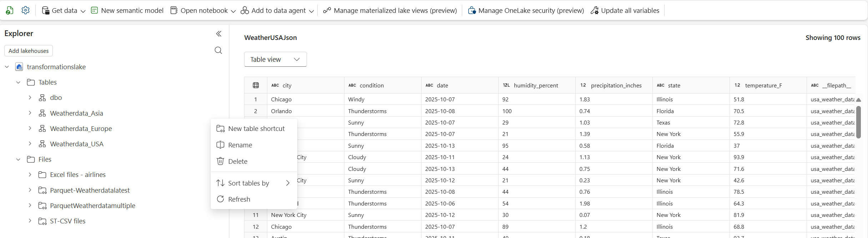
Task: Open the Table view dropdown
Action: point(275,59)
